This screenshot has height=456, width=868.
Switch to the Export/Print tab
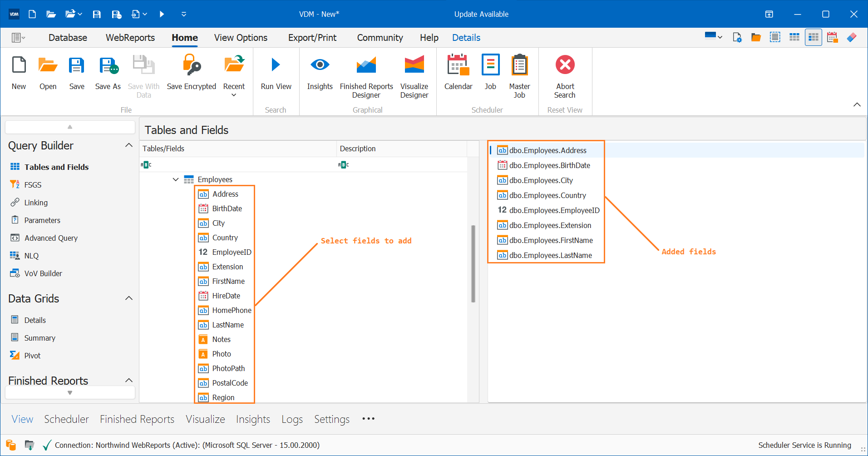point(312,38)
